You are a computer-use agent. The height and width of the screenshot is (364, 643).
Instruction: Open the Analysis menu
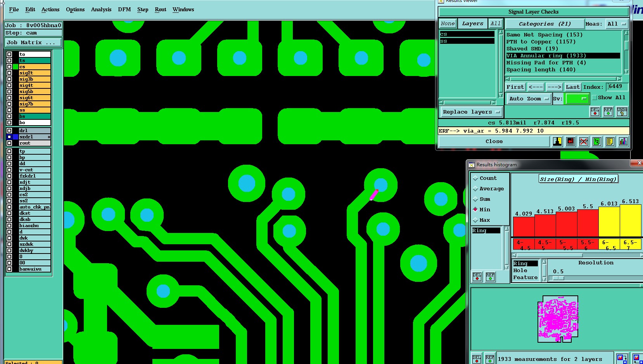coord(101,9)
